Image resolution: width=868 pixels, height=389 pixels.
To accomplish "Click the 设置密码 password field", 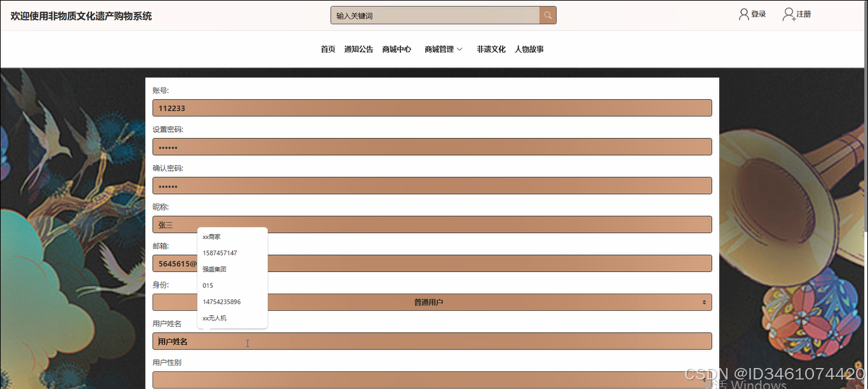I will coord(432,147).
